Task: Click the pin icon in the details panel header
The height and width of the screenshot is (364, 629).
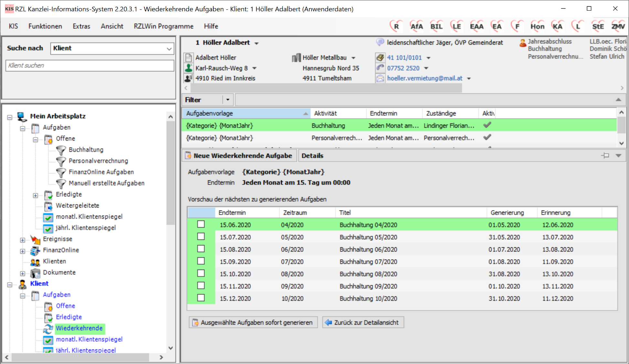Action: (605, 155)
